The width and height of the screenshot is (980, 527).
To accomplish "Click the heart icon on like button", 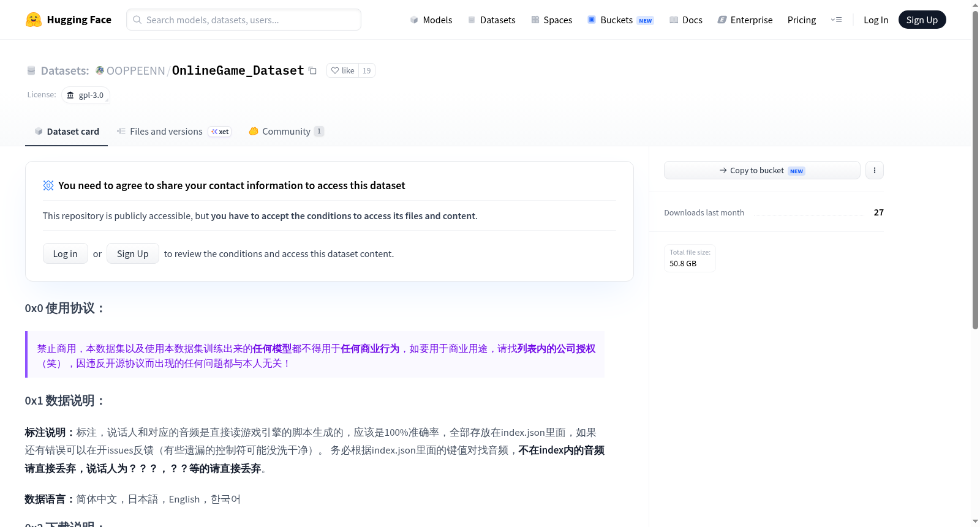I will [x=335, y=70].
